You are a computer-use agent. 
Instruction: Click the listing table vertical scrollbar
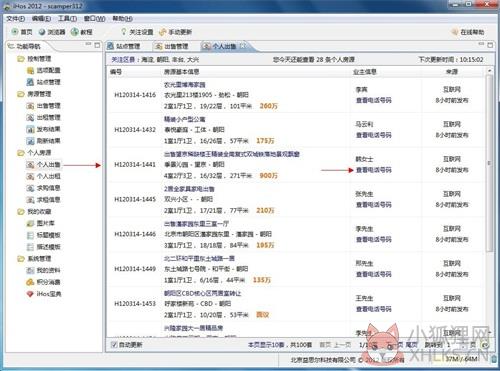click(x=489, y=163)
